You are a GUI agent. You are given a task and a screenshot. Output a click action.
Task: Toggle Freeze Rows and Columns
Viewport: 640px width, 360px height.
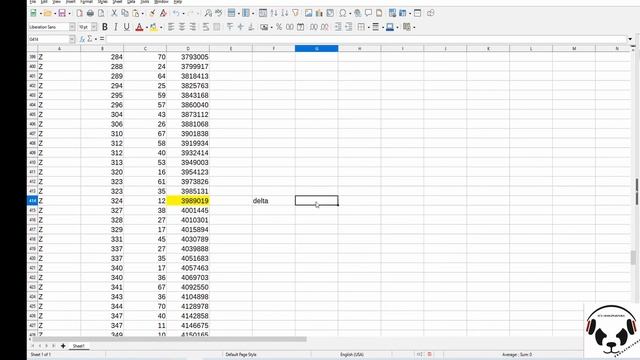click(x=403, y=13)
